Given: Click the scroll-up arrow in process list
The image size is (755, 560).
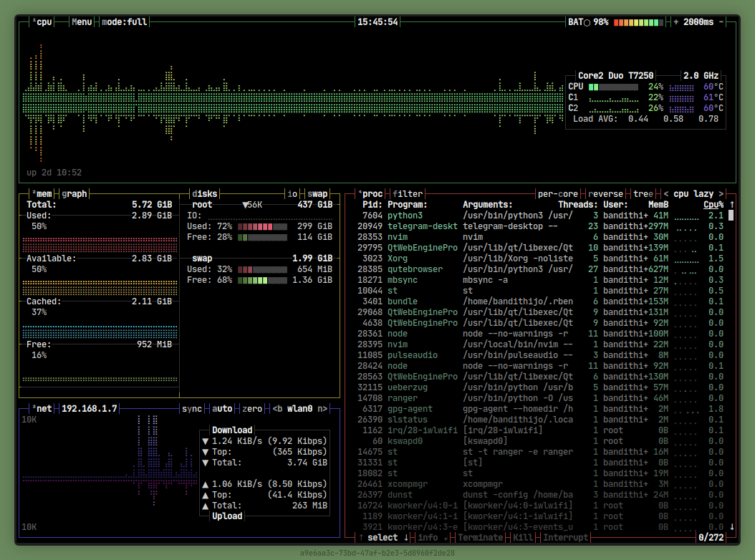Looking at the screenshot, I should click(731, 205).
